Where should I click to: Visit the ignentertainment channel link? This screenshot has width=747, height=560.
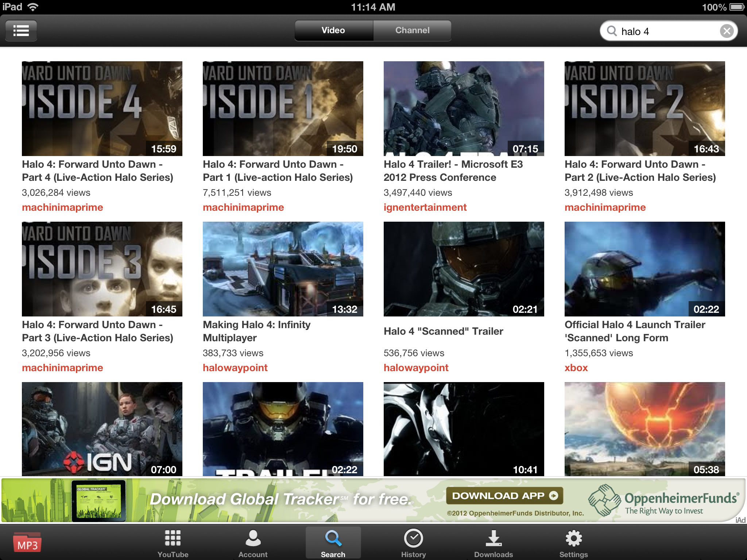[425, 207]
